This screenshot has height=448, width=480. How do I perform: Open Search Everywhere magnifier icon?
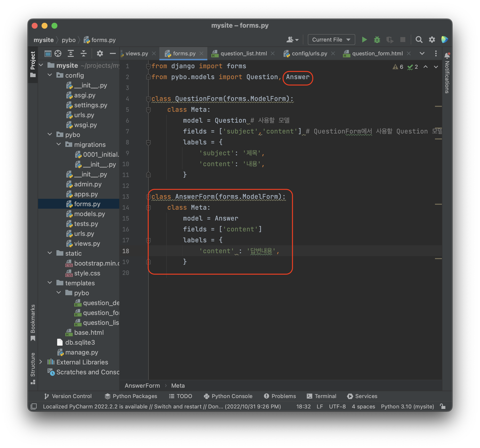(419, 40)
